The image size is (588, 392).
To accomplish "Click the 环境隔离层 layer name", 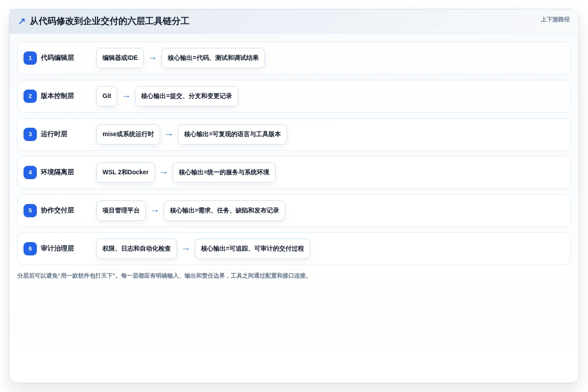I will [57, 172].
